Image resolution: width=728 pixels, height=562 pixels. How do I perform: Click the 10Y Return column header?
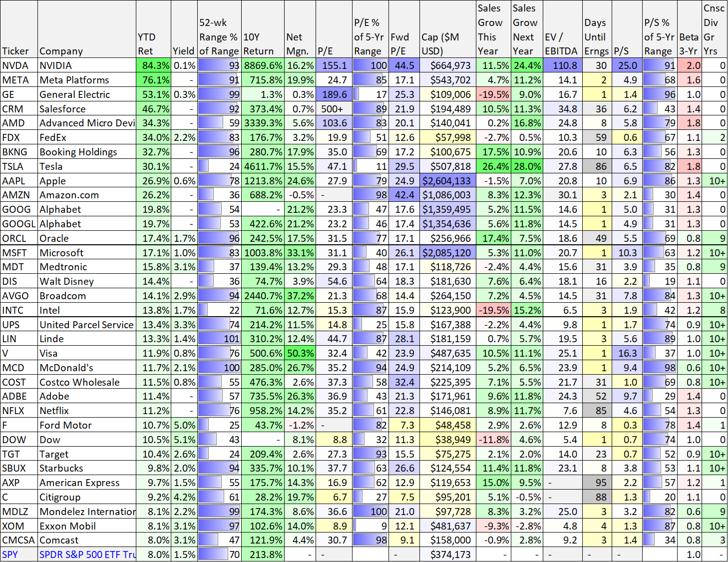(x=263, y=29)
